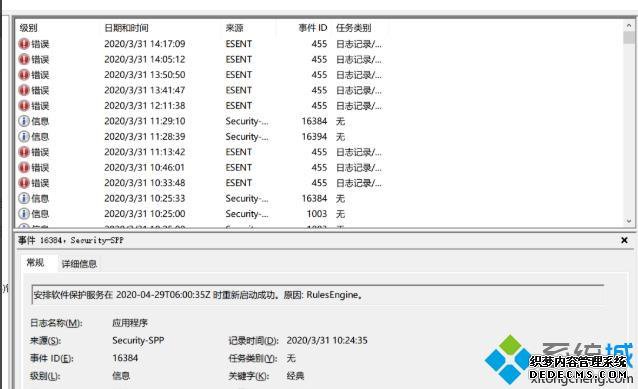Switch to the 常规 tab

35,263
